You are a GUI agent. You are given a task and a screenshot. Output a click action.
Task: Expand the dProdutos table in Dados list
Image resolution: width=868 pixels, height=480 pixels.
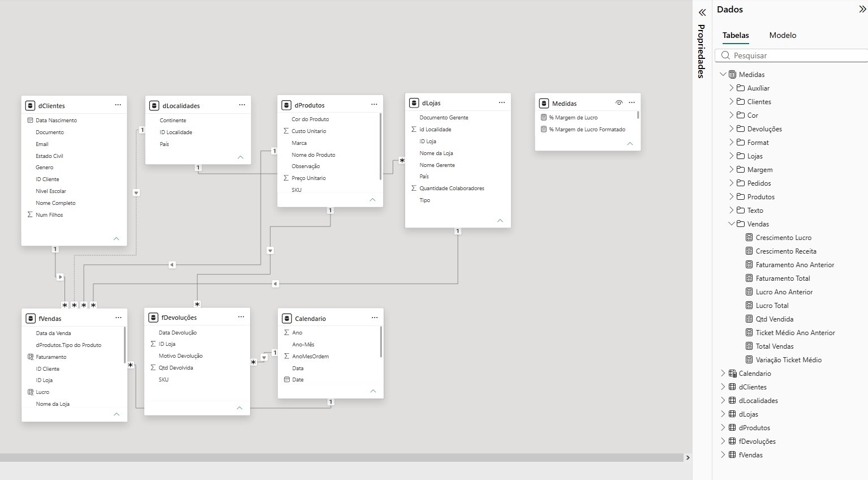pyautogui.click(x=723, y=428)
